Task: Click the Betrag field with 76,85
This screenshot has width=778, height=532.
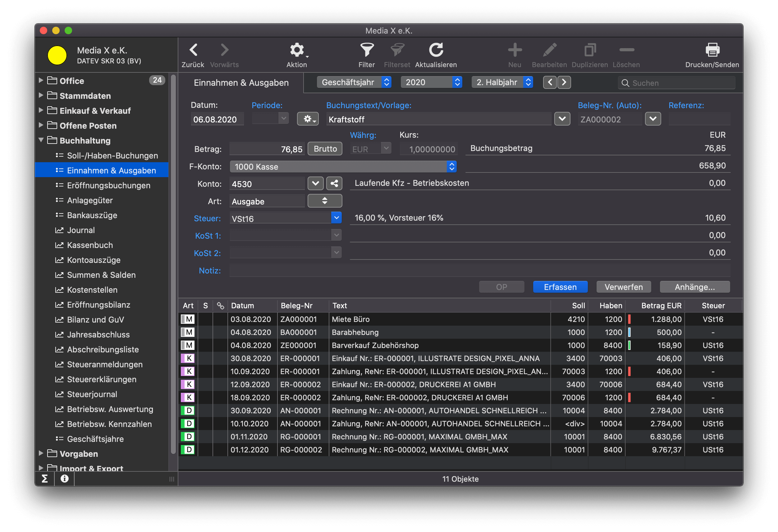Action: (x=267, y=149)
